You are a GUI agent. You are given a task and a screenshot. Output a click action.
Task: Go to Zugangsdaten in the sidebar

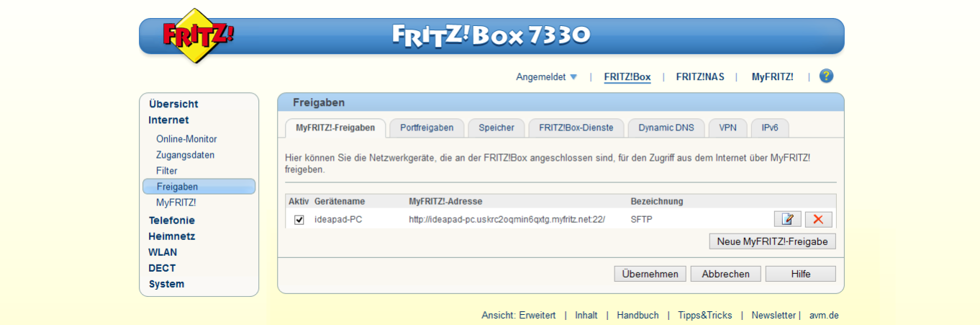click(185, 155)
